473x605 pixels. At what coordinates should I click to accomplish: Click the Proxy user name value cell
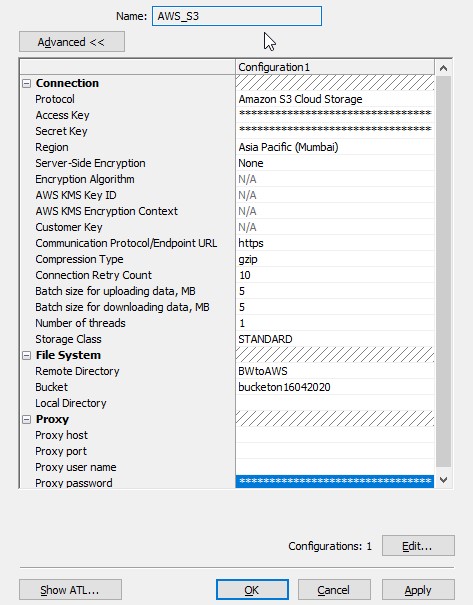[x=335, y=467]
